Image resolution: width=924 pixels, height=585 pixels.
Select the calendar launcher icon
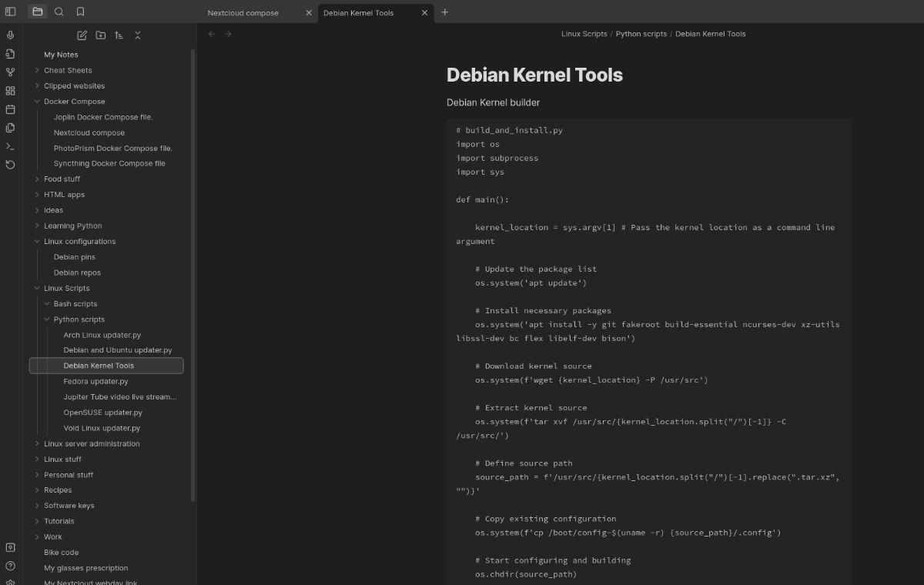pos(10,109)
